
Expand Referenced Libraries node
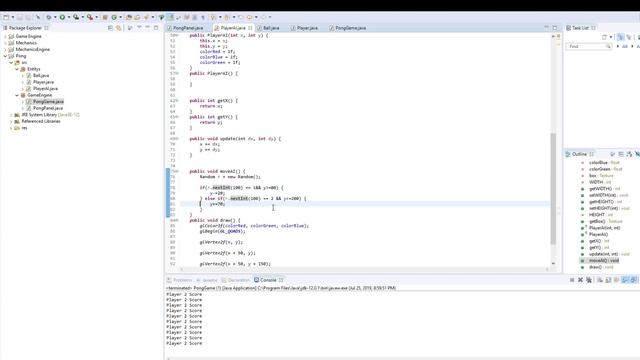click(x=11, y=122)
